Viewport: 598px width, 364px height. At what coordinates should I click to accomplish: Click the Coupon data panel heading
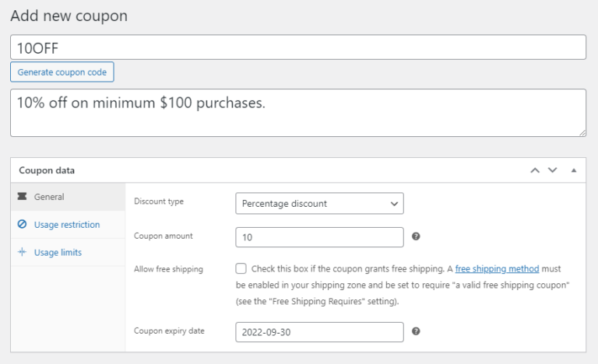pos(47,170)
